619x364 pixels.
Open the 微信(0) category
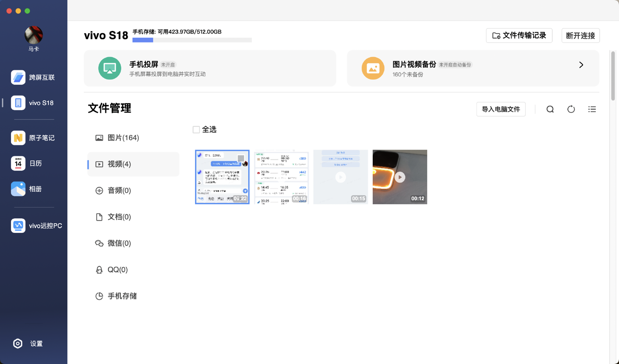click(x=133, y=243)
